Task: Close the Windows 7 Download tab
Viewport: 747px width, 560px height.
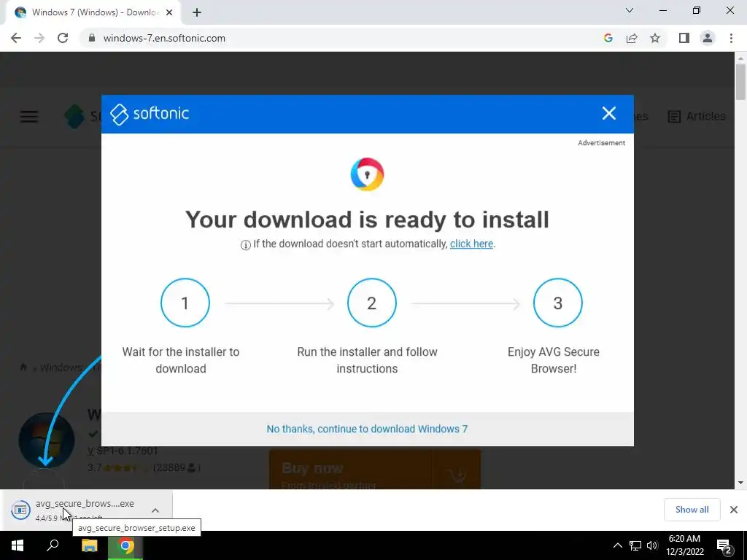Action: 169,12
